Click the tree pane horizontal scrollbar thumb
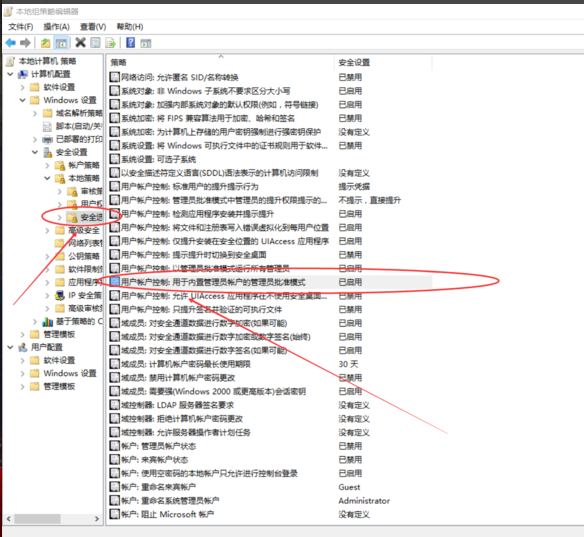584x537 pixels. (x=37, y=518)
